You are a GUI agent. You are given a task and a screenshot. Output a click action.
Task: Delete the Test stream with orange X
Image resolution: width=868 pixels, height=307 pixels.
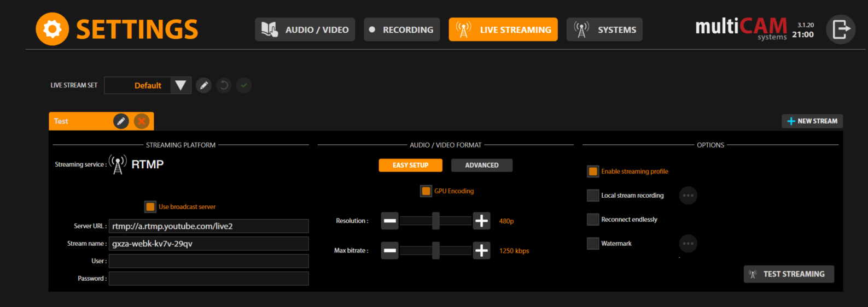[x=142, y=121]
